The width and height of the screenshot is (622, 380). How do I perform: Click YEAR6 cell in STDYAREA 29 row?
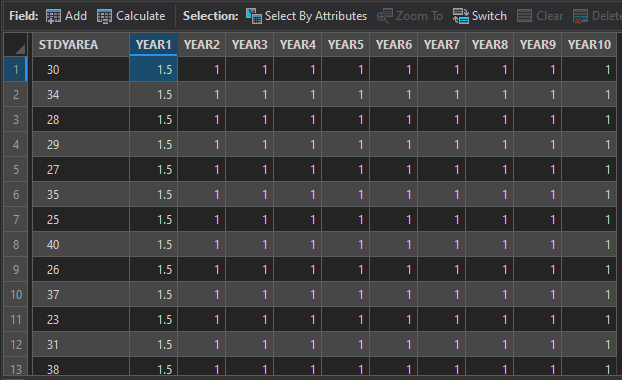tap(394, 144)
